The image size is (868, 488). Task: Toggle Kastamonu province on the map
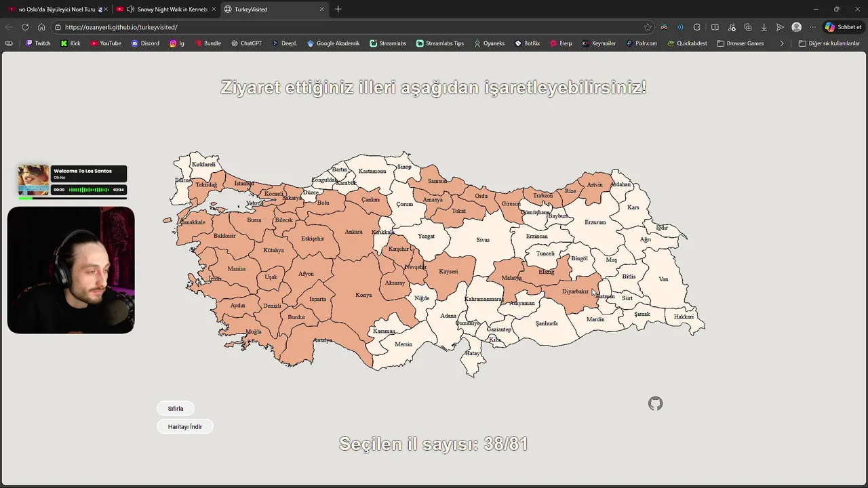click(372, 171)
